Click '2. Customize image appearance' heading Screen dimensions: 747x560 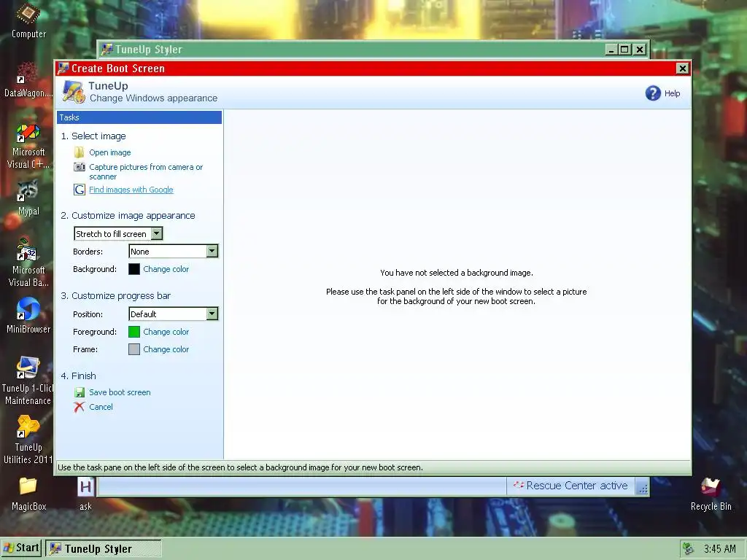pos(128,216)
